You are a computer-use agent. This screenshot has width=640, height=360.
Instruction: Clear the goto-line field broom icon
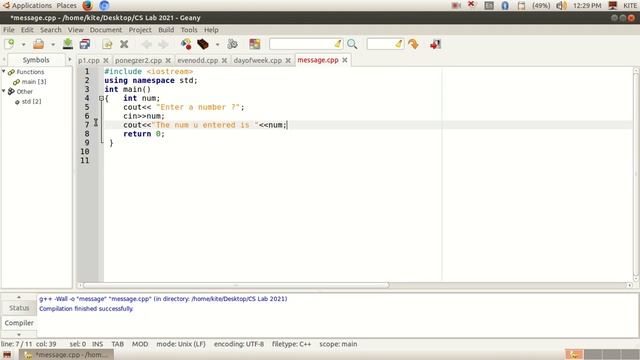coord(399,44)
